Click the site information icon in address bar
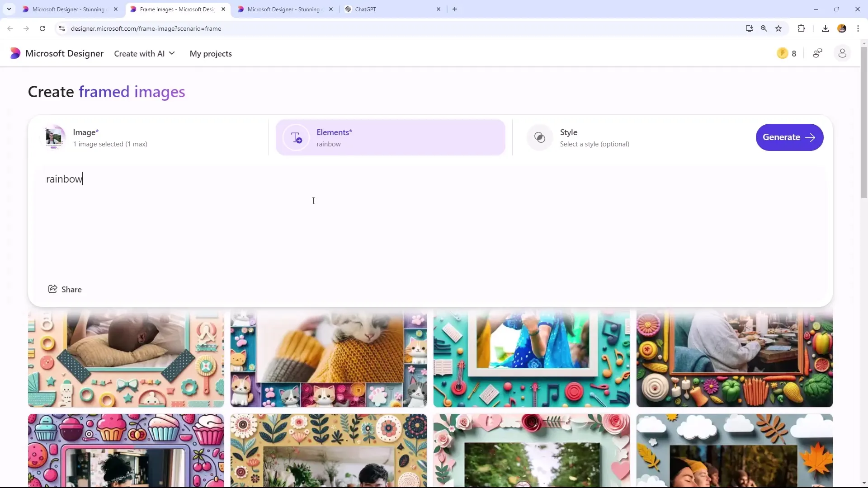Image resolution: width=868 pixels, height=488 pixels. pos(62,28)
